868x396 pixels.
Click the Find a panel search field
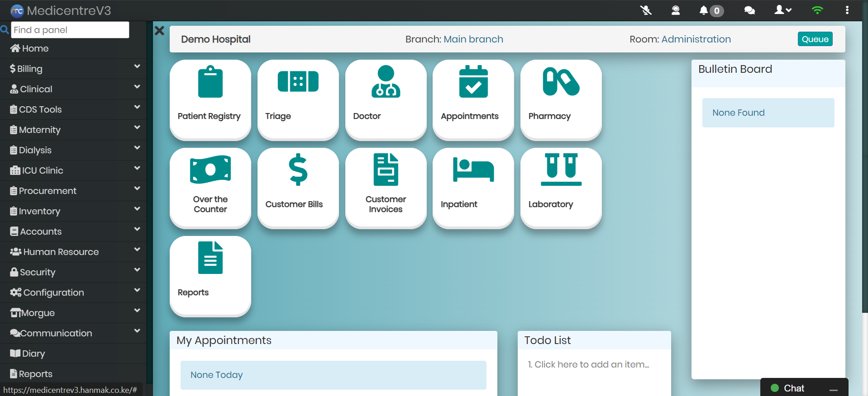click(x=70, y=30)
